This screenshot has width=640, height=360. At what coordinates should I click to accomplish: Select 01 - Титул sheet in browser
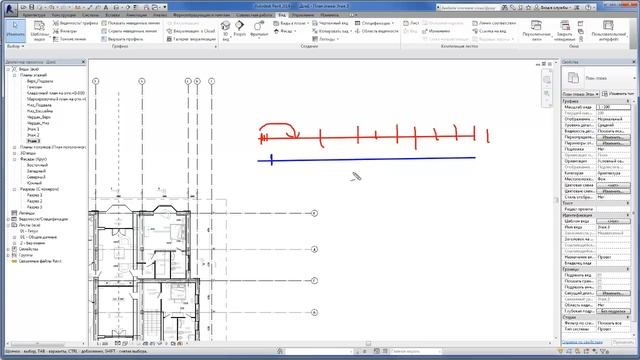(x=29, y=231)
